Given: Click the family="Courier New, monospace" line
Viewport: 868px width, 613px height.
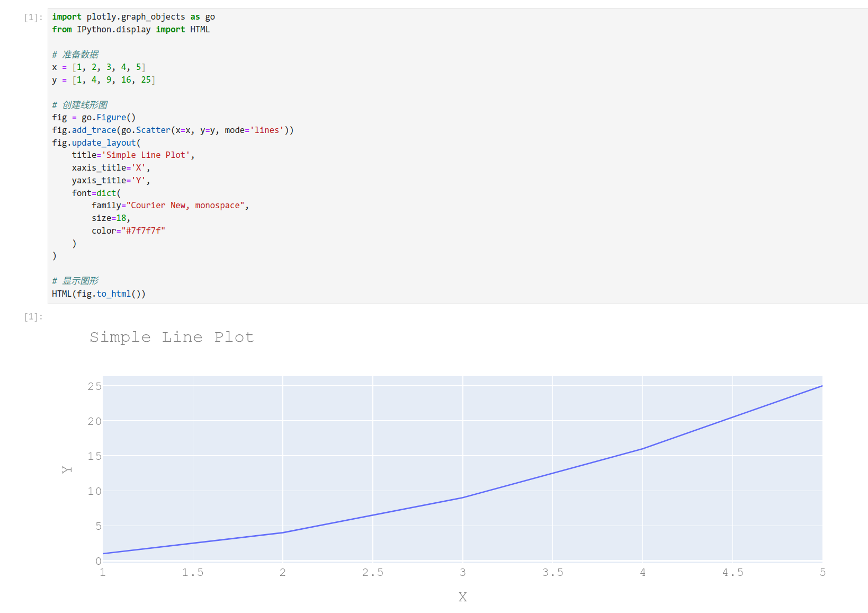Looking at the screenshot, I should pos(171,206).
